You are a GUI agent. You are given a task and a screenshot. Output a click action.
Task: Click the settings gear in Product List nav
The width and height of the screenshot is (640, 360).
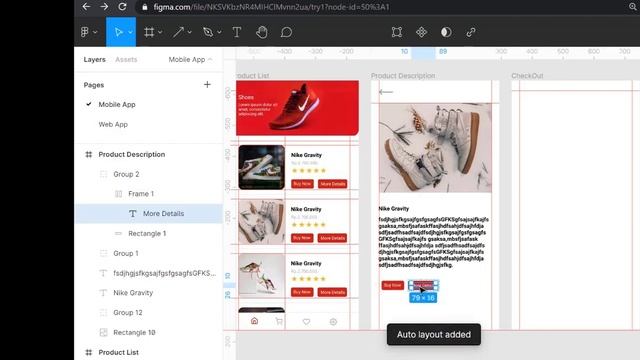[x=333, y=322]
